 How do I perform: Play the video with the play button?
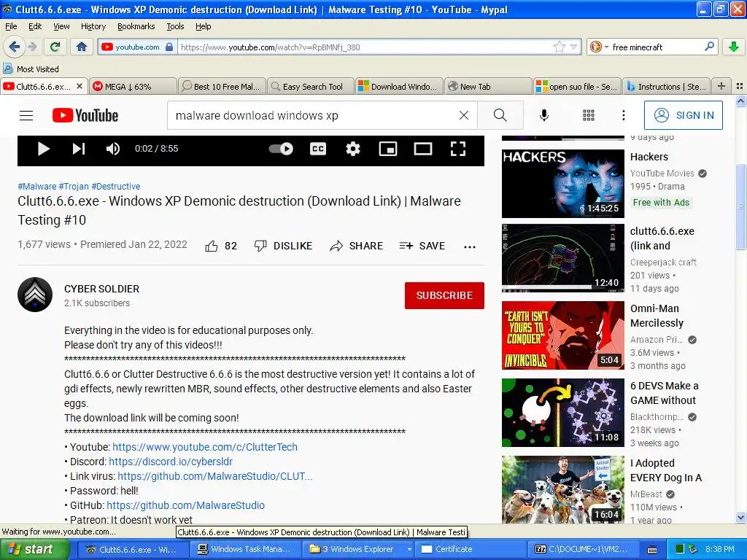pos(43,149)
